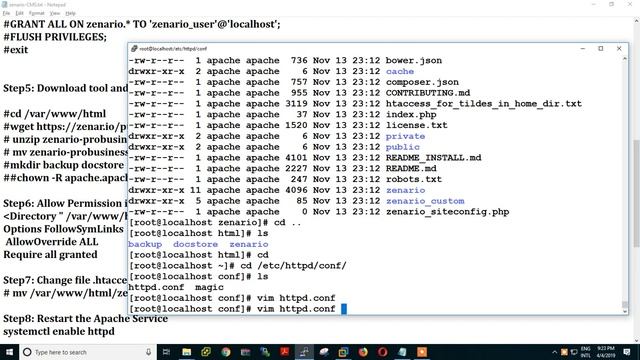Screen dimensions: 640x360
Task: Click 'zenario_custom' directory in terminal listing
Action: click(x=425, y=201)
